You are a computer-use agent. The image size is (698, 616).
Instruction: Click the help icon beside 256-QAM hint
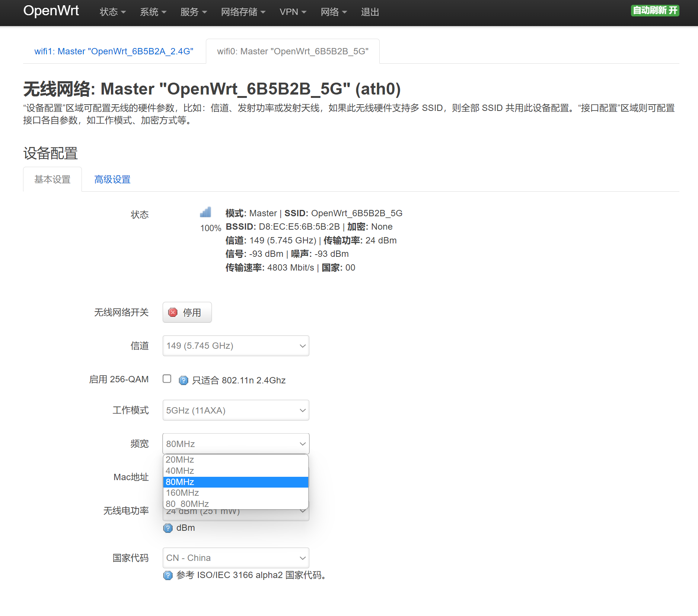pos(183,380)
